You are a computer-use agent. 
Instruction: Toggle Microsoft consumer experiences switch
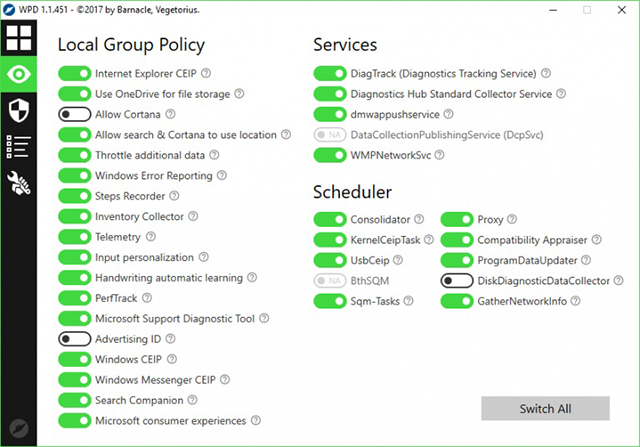point(75,420)
